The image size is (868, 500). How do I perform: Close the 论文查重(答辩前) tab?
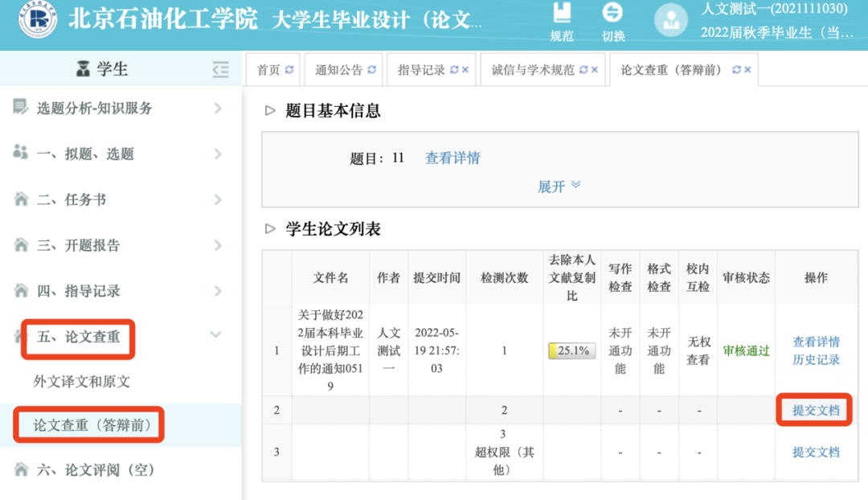pos(747,70)
